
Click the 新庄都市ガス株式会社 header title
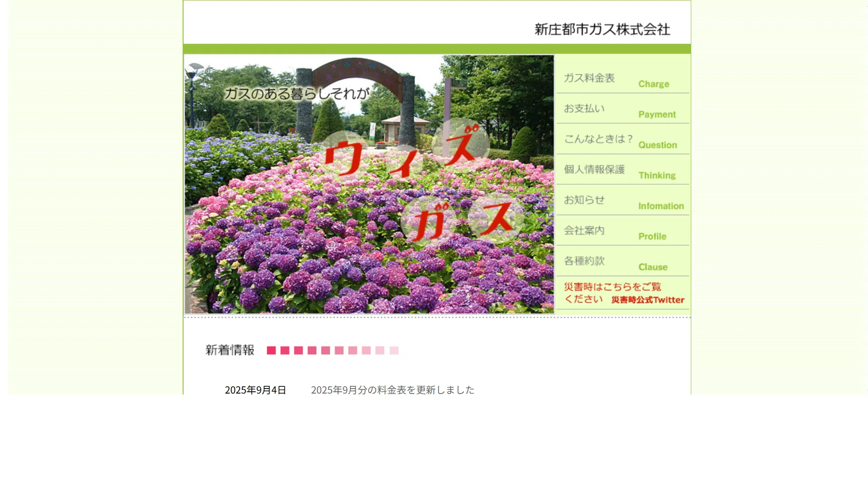pyautogui.click(x=602, y=29)
